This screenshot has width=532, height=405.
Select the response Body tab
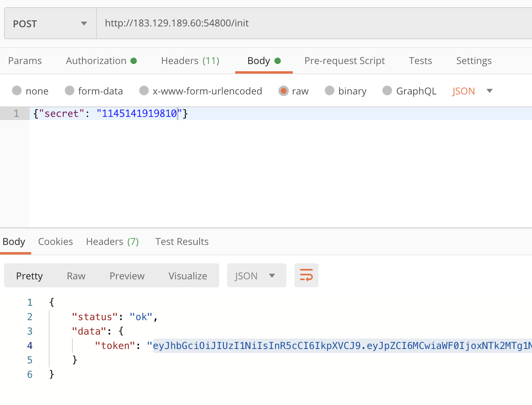(14, 242)
